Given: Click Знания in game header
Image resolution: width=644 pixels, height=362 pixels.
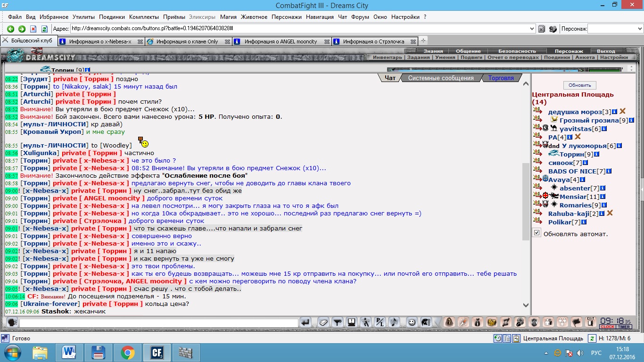Looking at the screenshot, I should [433, 51].
